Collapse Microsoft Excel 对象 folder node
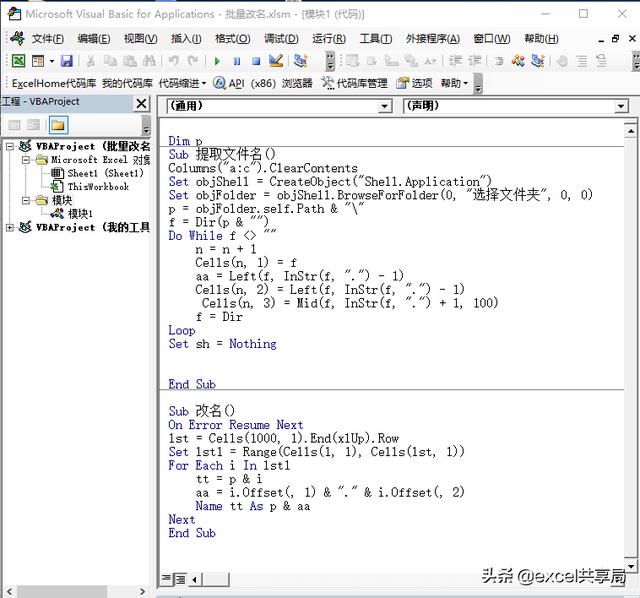This screenshot has width=640, height=598. tap(26, 160)
